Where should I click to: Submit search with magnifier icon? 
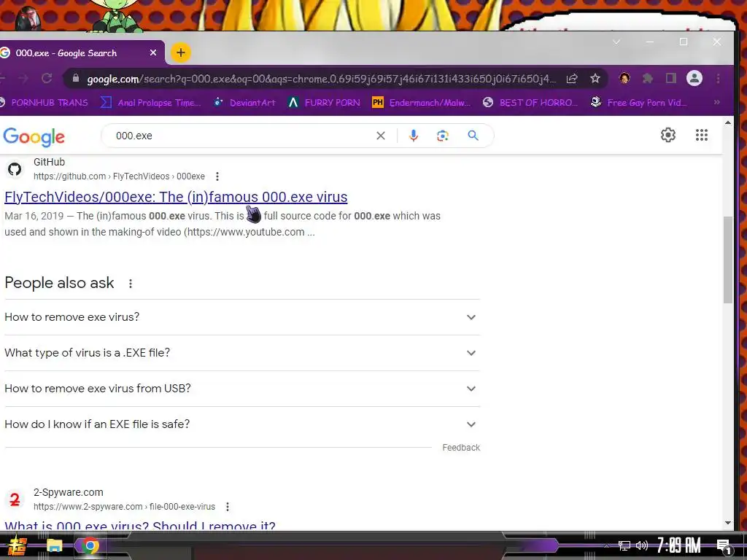473,136
